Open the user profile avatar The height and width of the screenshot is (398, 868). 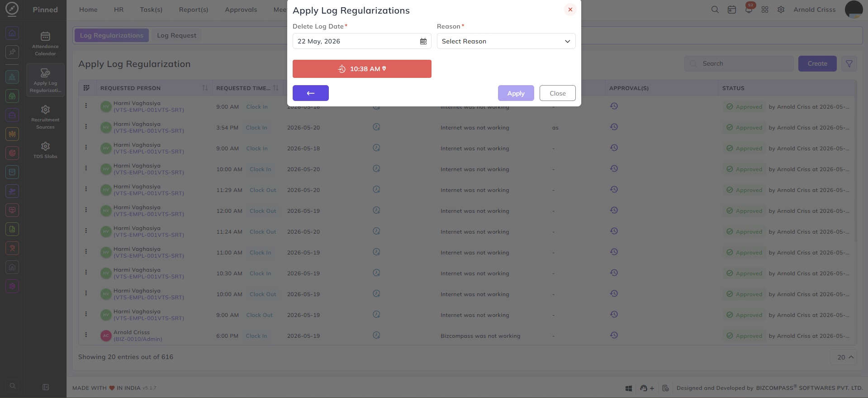point(854,10)
